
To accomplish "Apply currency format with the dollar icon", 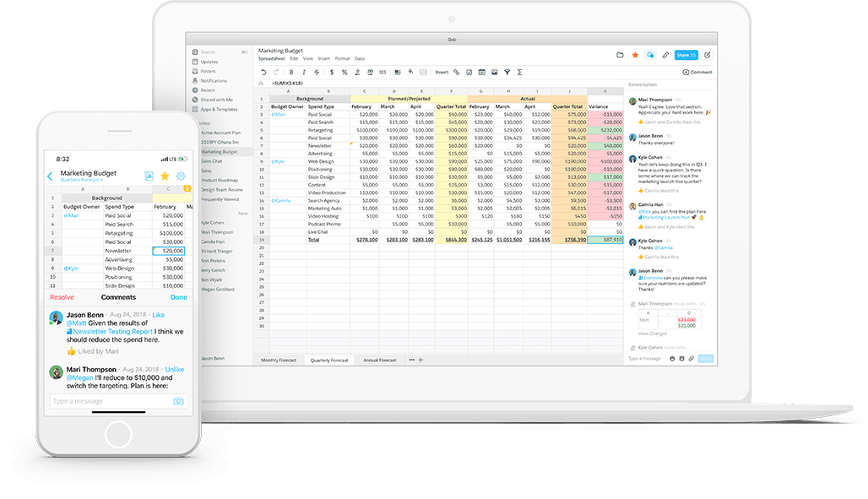I will tap(331, 73).
